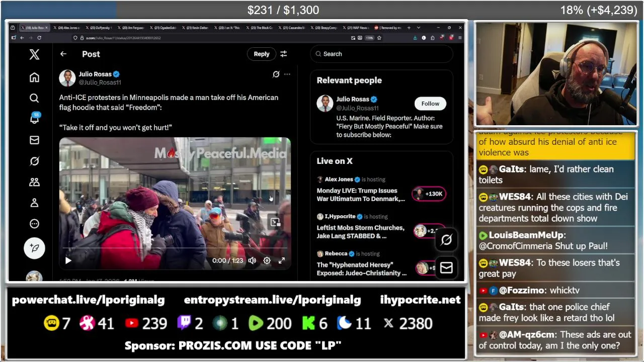Click ihypocrite.net text on overlay
This screenshot has height=362, width=644.
point(420,300)
